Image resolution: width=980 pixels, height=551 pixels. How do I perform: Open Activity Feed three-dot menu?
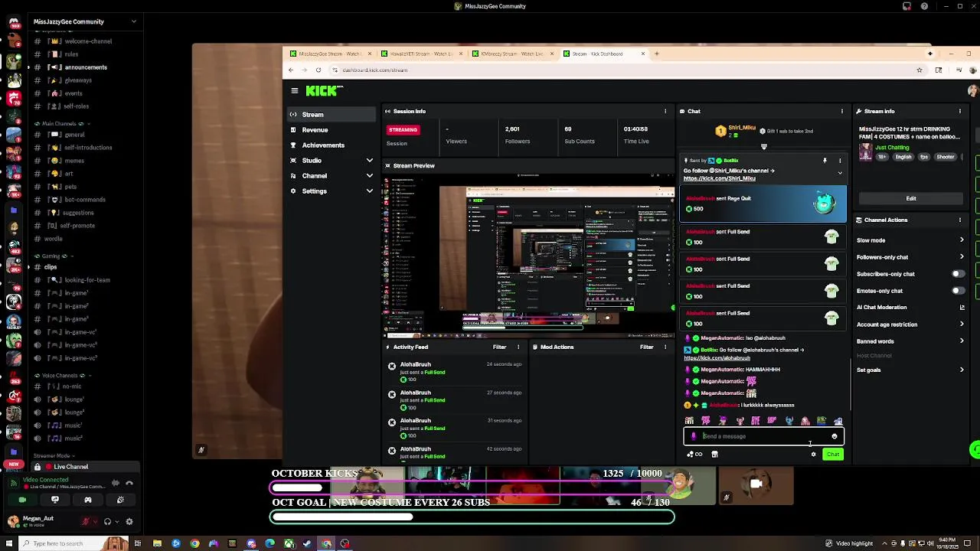tap(518, 347)
